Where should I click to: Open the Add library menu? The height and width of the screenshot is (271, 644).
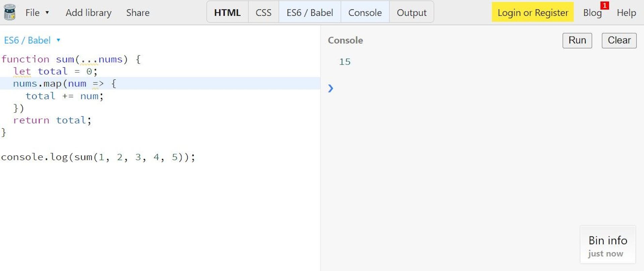tap(89, 13)
